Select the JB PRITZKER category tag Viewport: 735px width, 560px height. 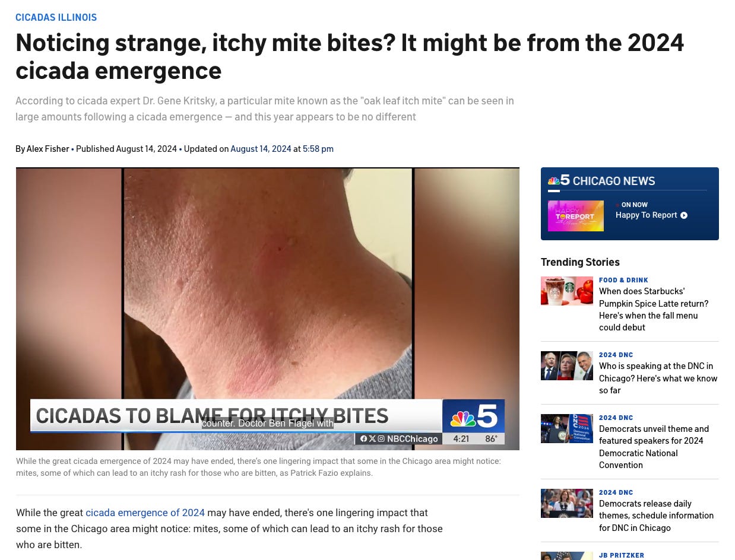[x=622, y=555]
